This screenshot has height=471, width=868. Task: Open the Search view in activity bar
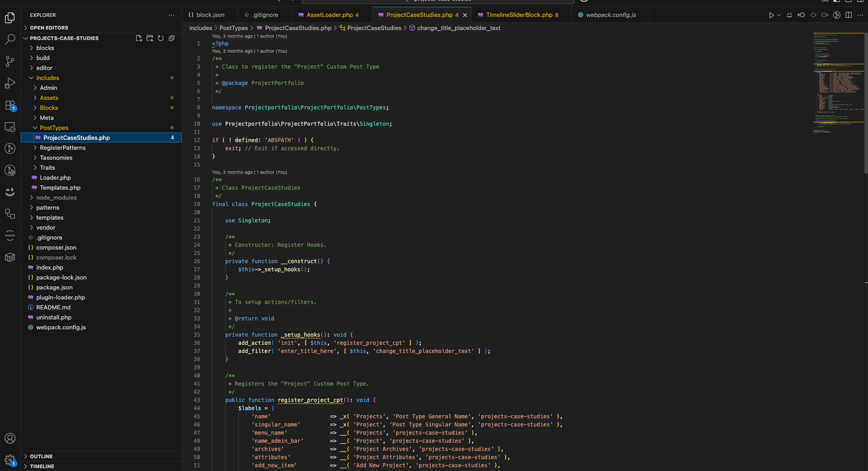pyautogui.click(x=10, y=40)
